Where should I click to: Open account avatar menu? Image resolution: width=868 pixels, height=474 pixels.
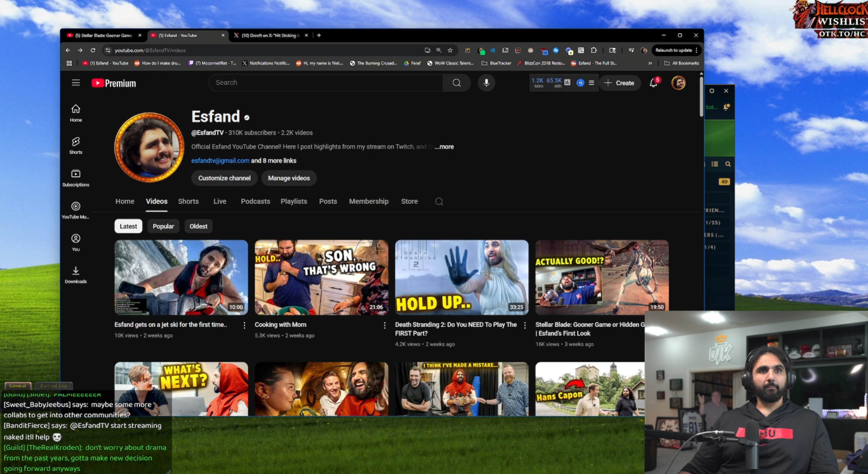tap(678, 83)
